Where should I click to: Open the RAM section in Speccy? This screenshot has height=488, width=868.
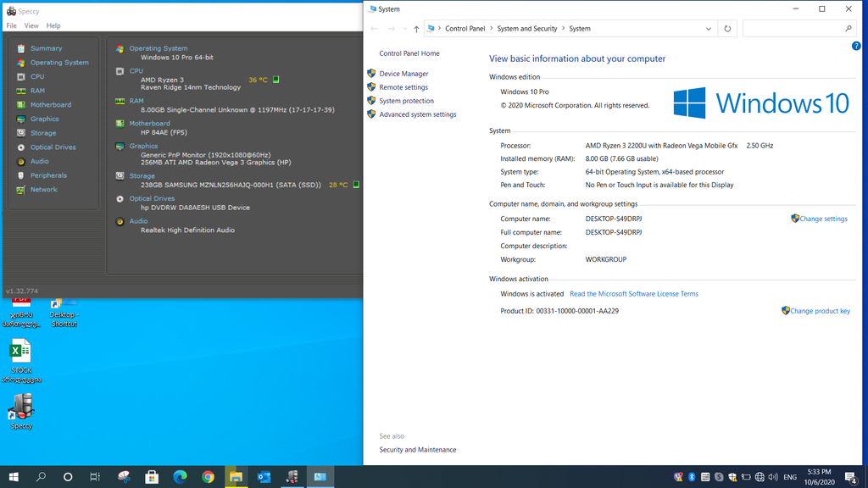coord(37,91)
